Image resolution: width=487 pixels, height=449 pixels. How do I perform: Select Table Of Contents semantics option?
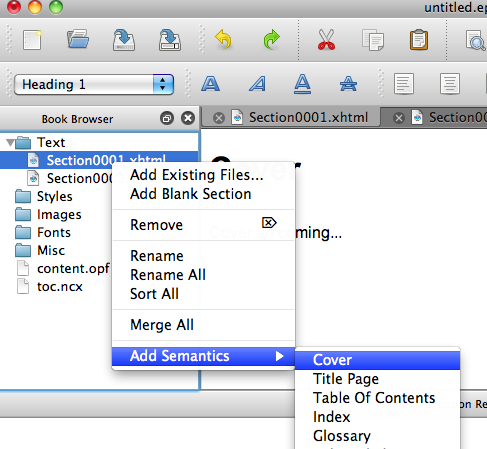click(377, 398)
